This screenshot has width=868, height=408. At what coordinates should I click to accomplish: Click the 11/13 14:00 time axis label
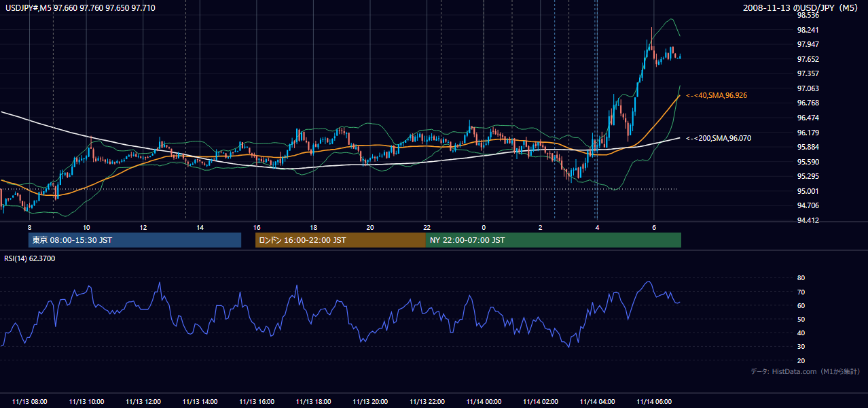[x=200, y=401]
